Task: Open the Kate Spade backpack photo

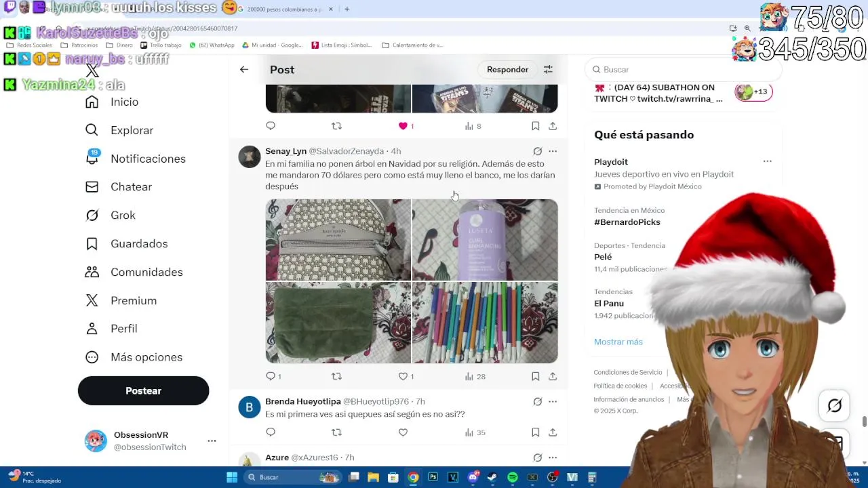Action: click(x=338, y=239)
